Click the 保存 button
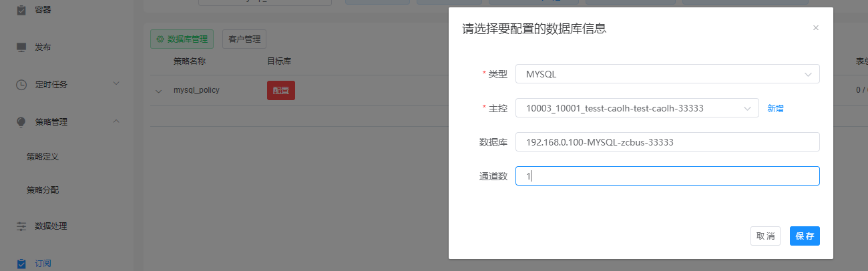This screenshot has height=271, width=868. pos(805,236)
